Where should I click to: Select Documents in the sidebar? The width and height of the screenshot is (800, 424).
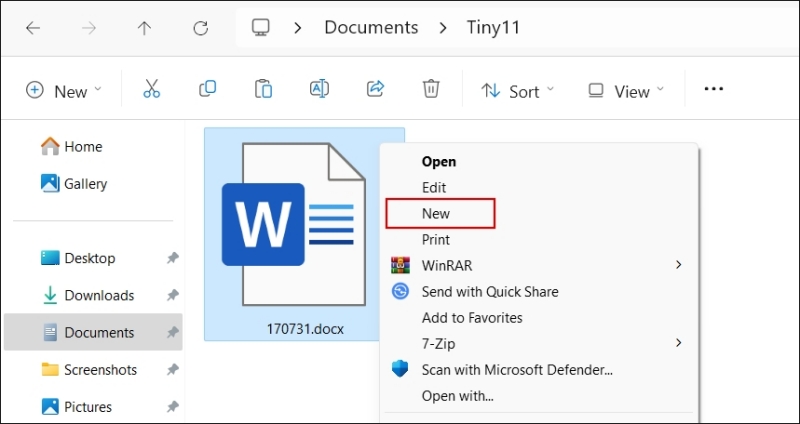tap(93, 332)
